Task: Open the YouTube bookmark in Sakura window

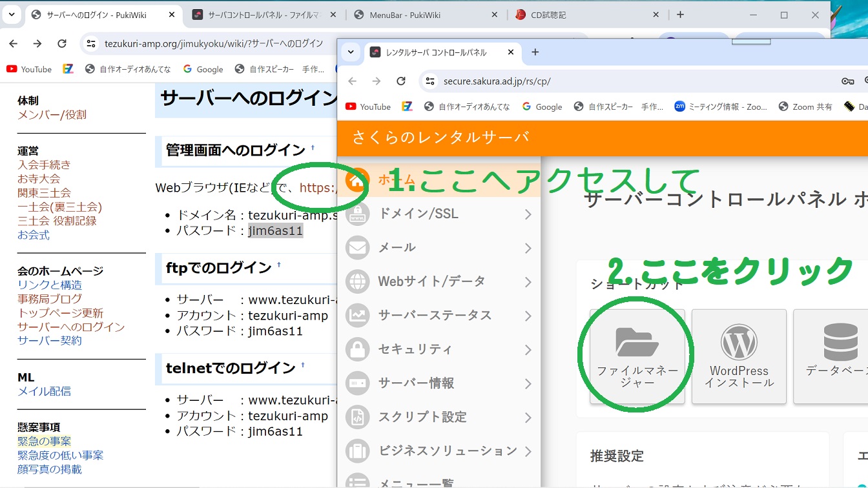Action: coord(368,107)
